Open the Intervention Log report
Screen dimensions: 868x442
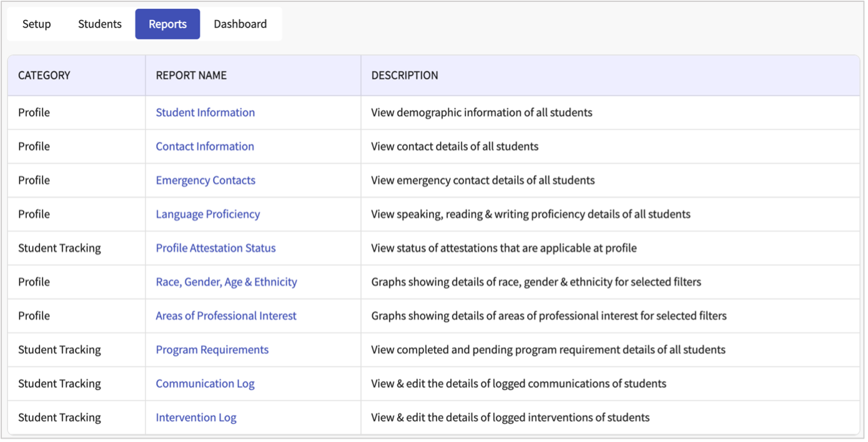click(x=195, y=418)
